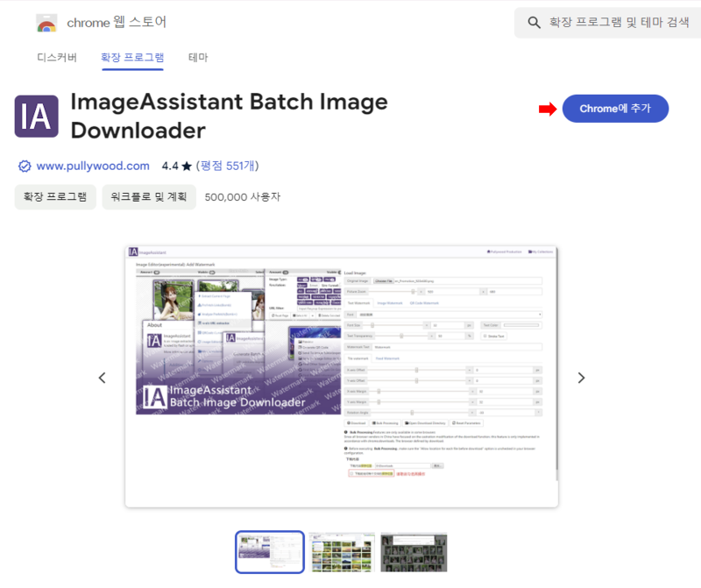
Task: Show previous screenshot with left arrow
Action: click(x=103, y=378)
